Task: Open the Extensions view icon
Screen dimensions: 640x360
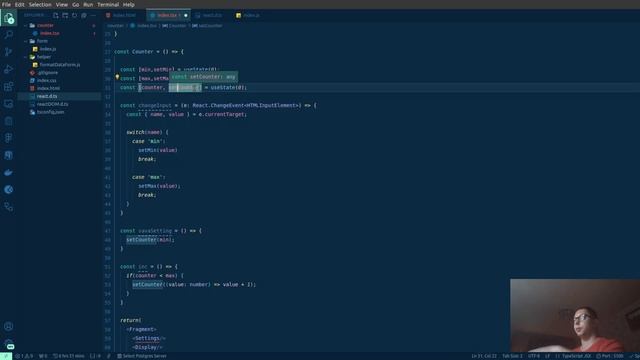Action: coord(9,87)
